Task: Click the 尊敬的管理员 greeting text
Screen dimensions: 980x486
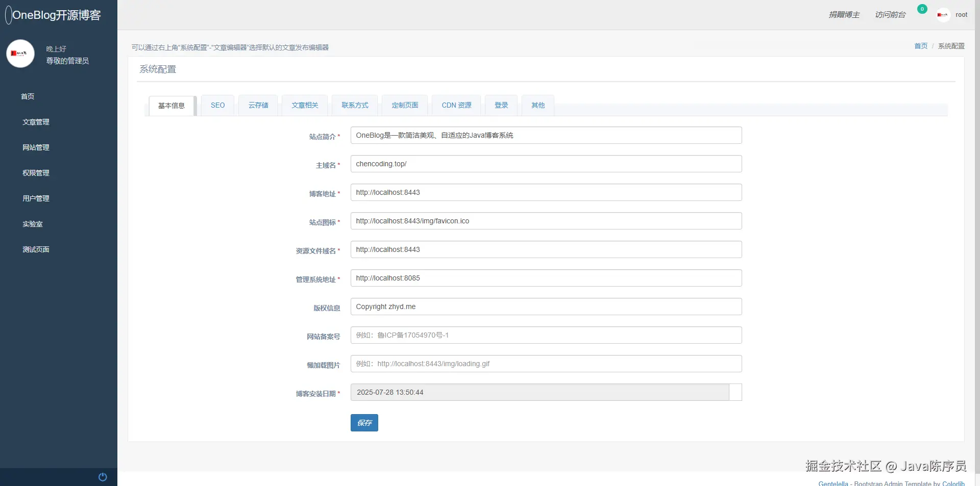Action: coord(67,61)
